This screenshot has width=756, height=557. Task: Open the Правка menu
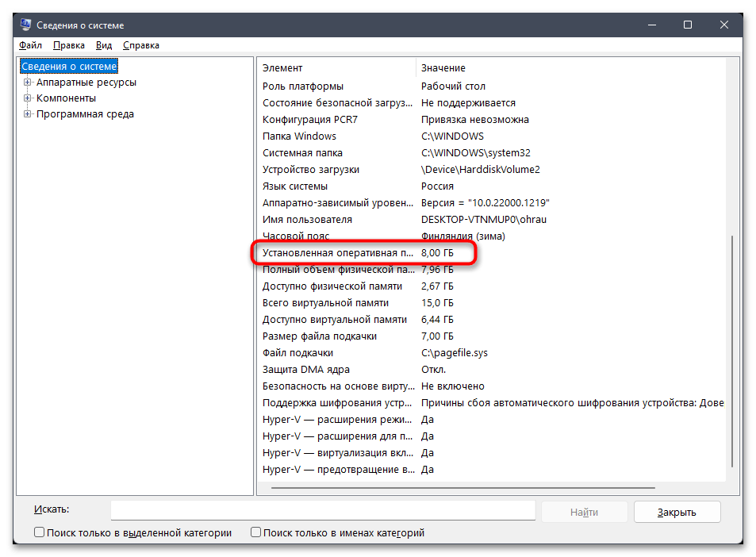tap(69, 45)
